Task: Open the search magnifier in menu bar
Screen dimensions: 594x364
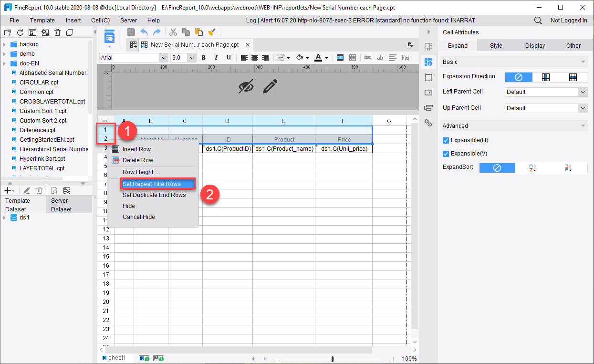Action: pos(538,21)
